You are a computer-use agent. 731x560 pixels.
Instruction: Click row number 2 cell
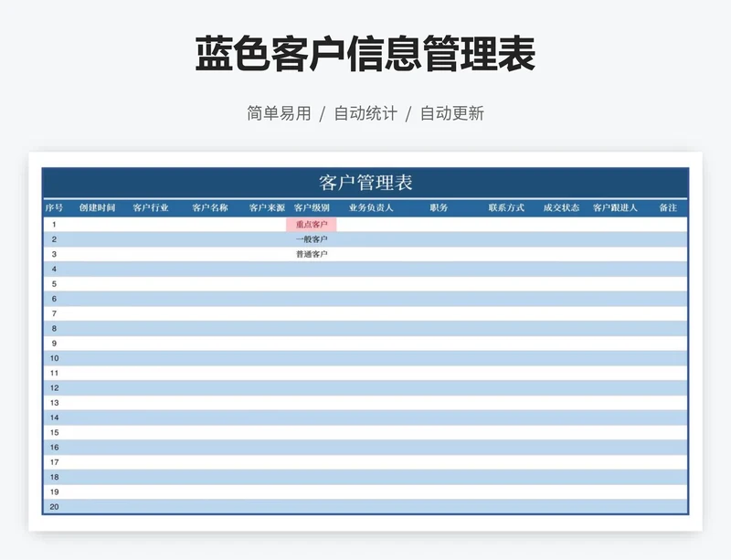[54, 239]
